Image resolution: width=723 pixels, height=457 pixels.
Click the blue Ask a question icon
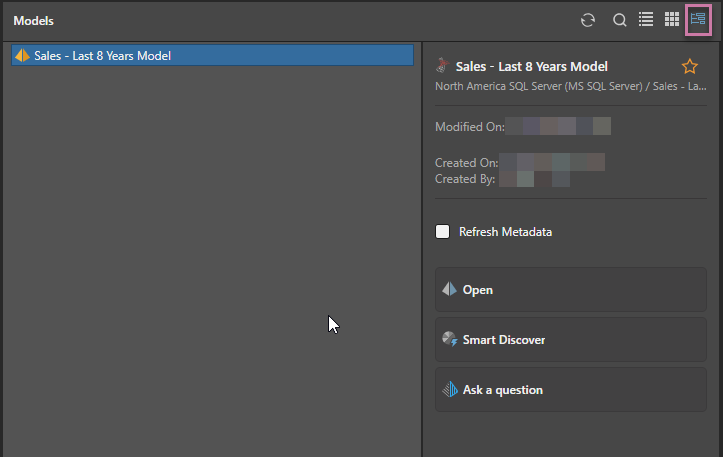(x=449, y=390)
